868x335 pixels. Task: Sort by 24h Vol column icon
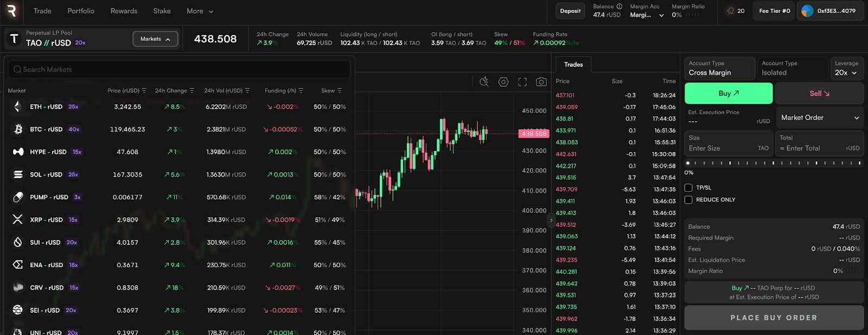[247, 91]
